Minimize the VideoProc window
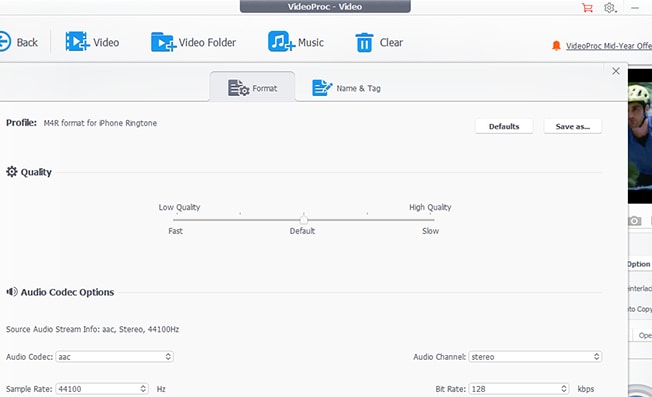Screen dimensions: 652x397 pyautogui.click(x=635, y=7)
